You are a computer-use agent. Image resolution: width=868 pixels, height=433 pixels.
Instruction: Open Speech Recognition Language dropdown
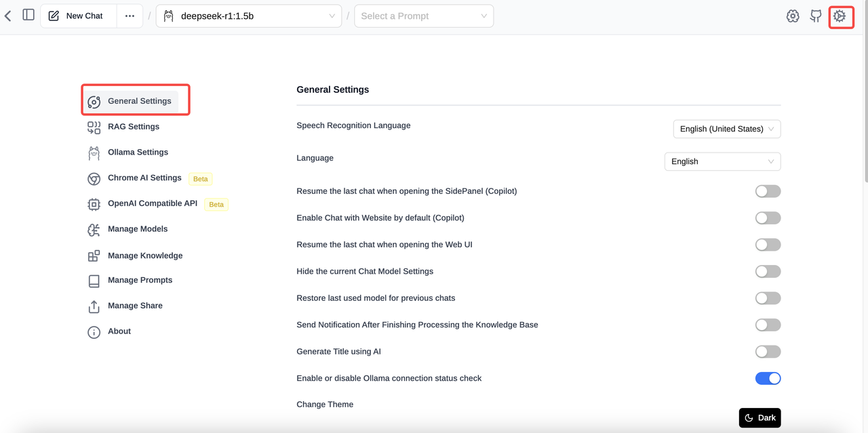coord(726,129)
